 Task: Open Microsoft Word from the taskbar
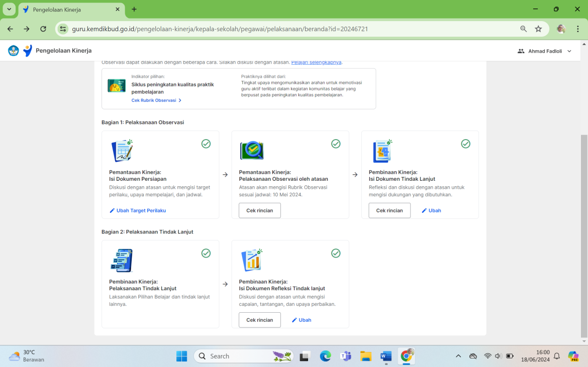click(385, 356)
